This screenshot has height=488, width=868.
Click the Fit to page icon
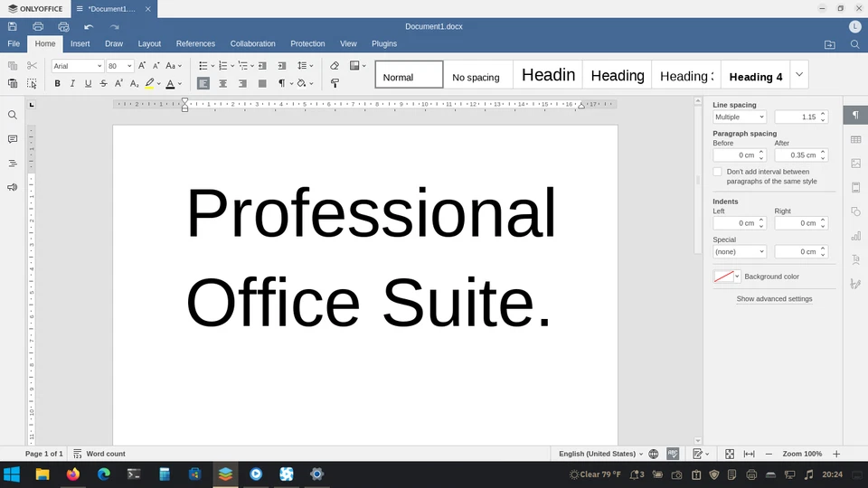[730, 454]
